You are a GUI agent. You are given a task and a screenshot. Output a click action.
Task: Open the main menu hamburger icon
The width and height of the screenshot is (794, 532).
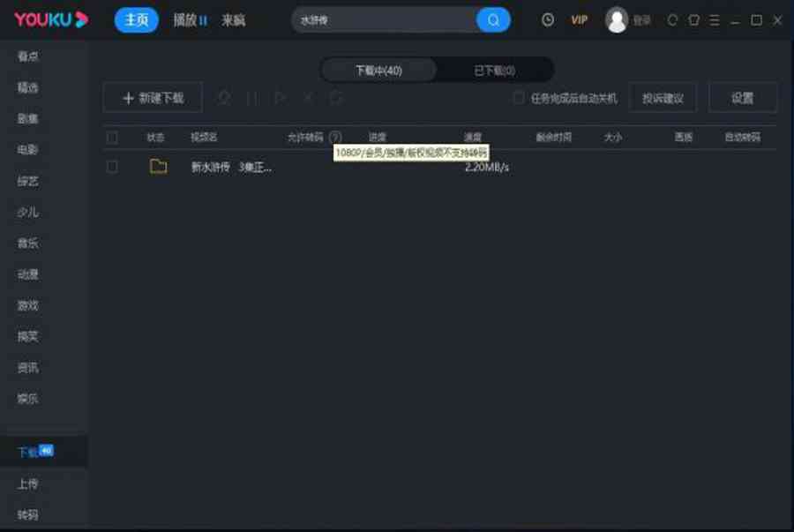715,19
